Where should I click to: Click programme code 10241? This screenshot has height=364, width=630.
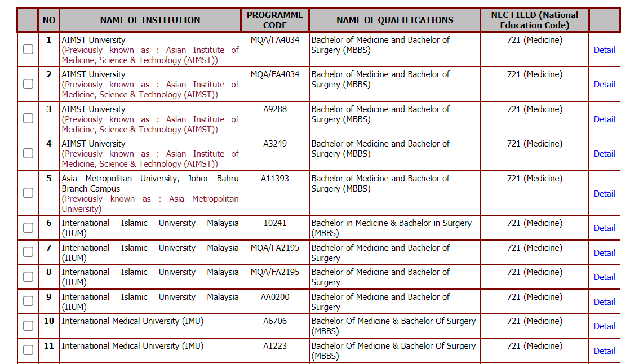275,223
